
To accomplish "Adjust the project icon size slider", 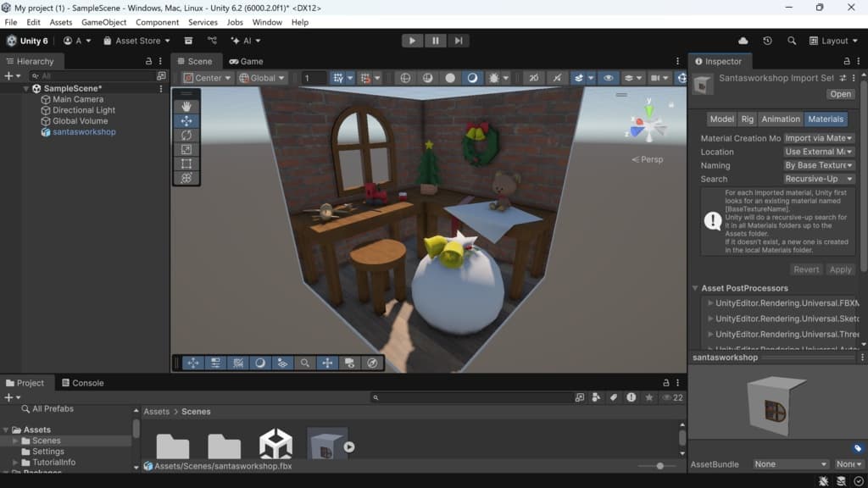I will coord(659,466).
